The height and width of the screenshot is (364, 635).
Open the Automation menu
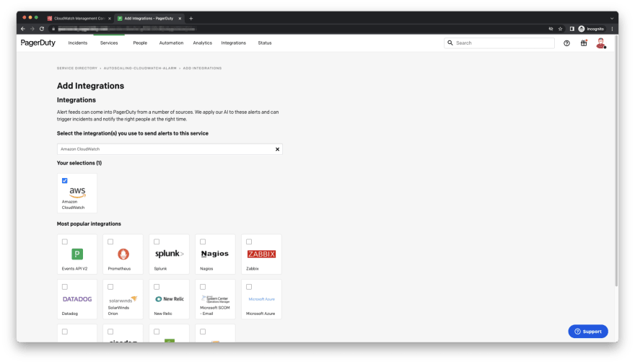click(171, 43)
